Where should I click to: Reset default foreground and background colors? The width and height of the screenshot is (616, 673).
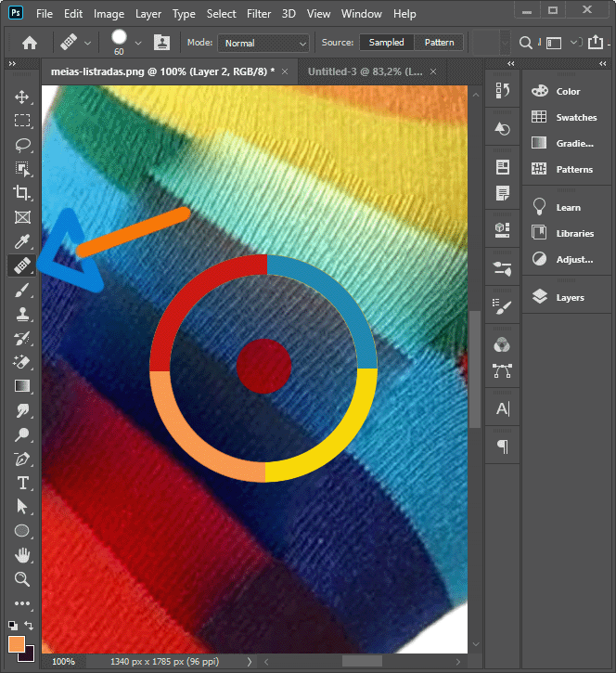[x=13, y=625]
